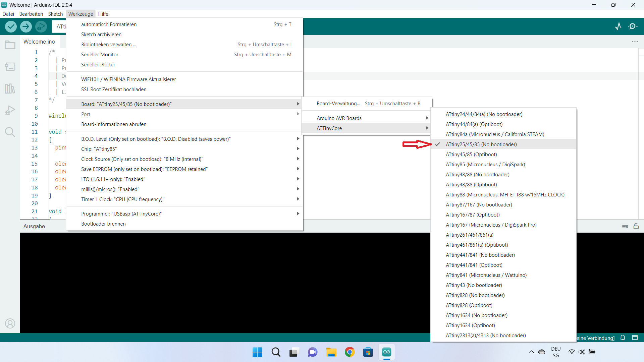
Task: Start debugging with the Debug icon
Action: pos(41,26)
